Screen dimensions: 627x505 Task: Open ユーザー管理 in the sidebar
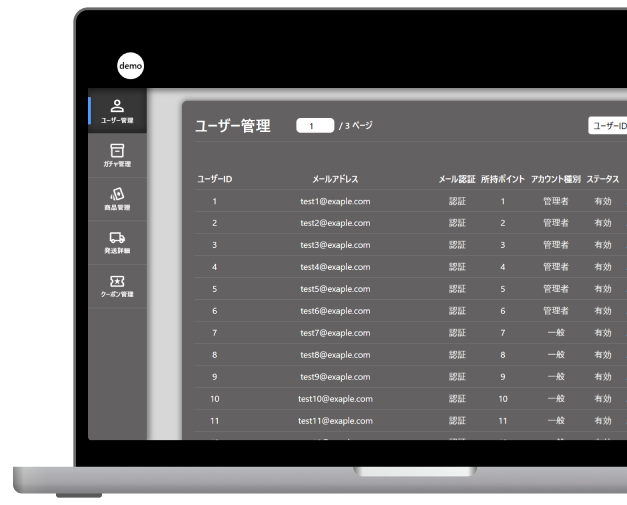[117, 111]
